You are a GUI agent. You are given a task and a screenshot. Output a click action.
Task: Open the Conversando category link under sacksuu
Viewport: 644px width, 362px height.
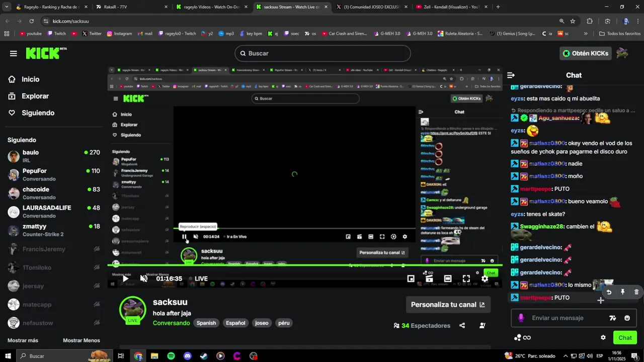(x=172, y=323)
